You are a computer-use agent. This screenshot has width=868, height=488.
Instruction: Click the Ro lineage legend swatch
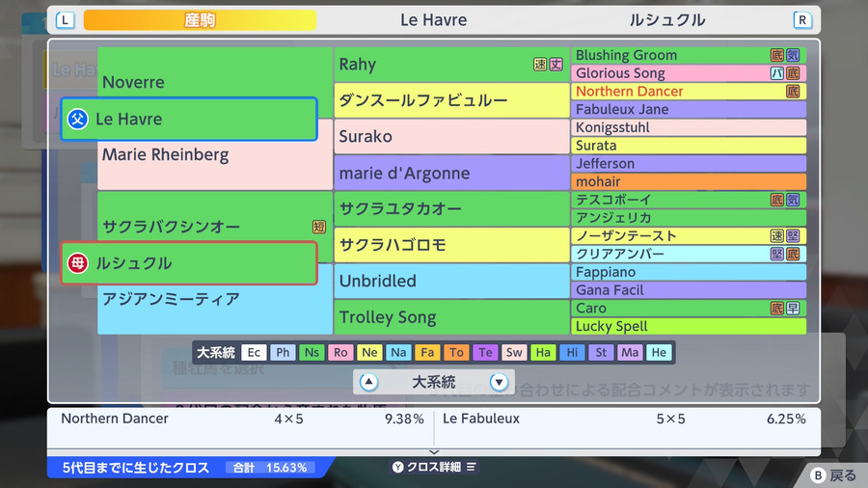point(340,352)
